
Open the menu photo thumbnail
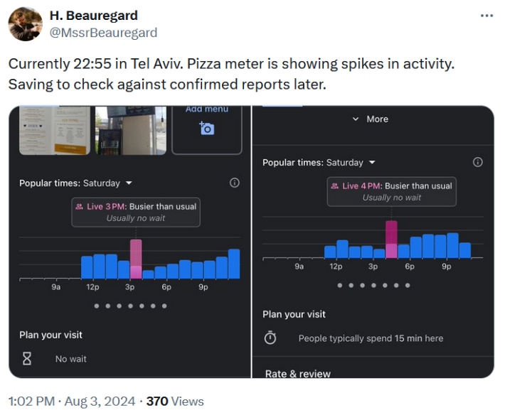55,130
